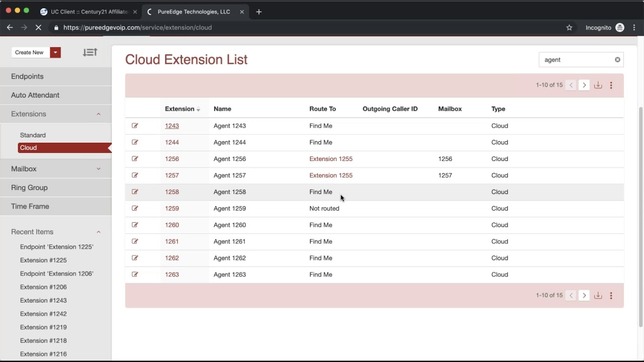Open the Auto Attendant menu item

point(56,95)
